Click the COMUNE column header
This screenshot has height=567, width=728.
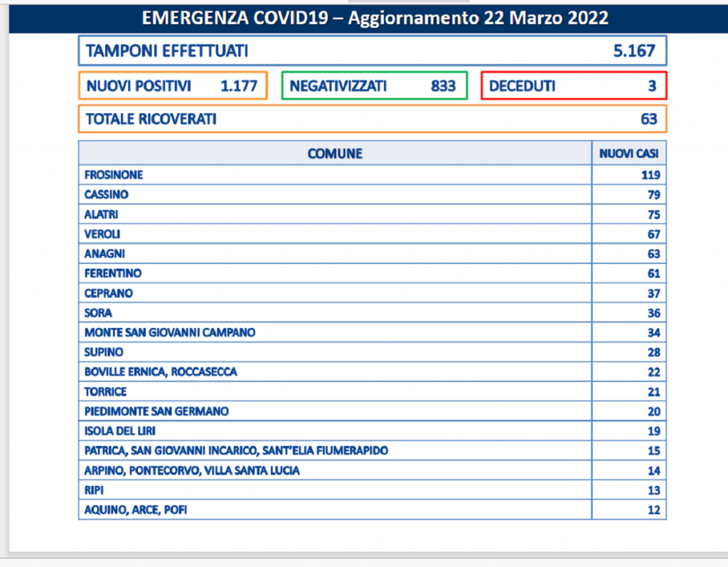pos(335,154)
